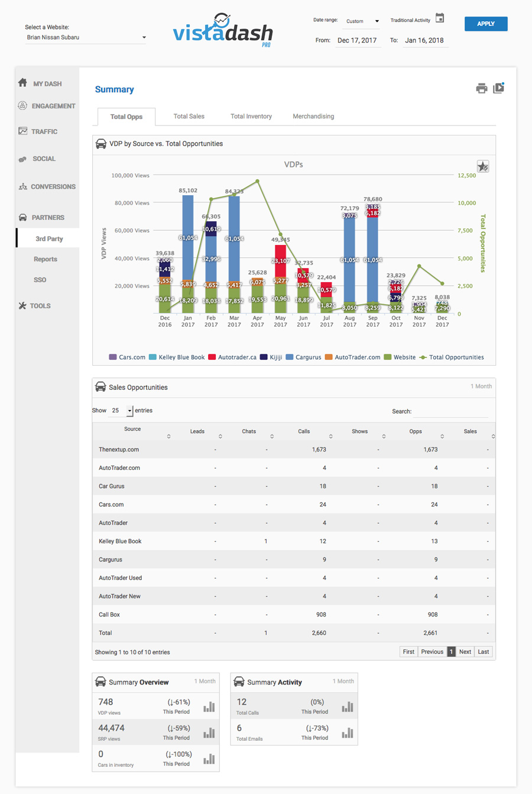The width and height of the screenshot is (532, 794).
Task: Click the AutoTrader.com orange legend swatch
Action: pos(329,357)
